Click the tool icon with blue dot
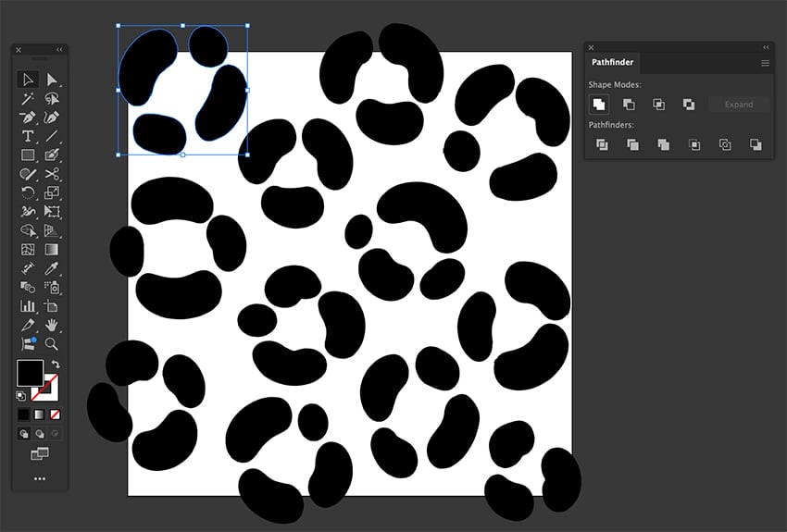The width and height of the screenshot is (787, 532). pyautogui.click(x=29, y=344)
